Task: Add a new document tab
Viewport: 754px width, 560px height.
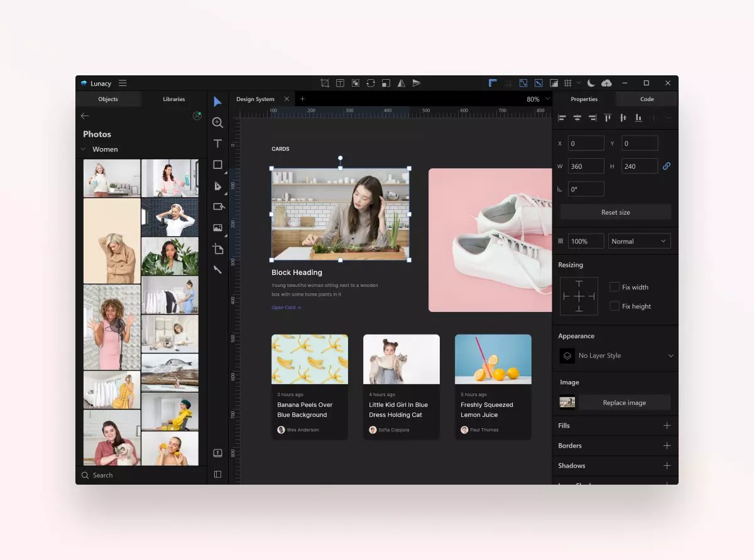Action: pos(302,99)
